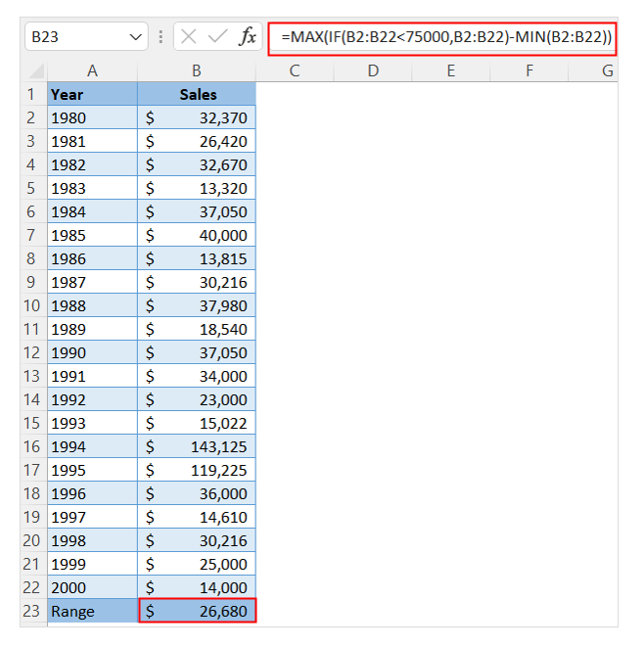Select the Range result cell showing 26,680
The height and width of the screenshot is (647, 644).
(x=197, y=611)
